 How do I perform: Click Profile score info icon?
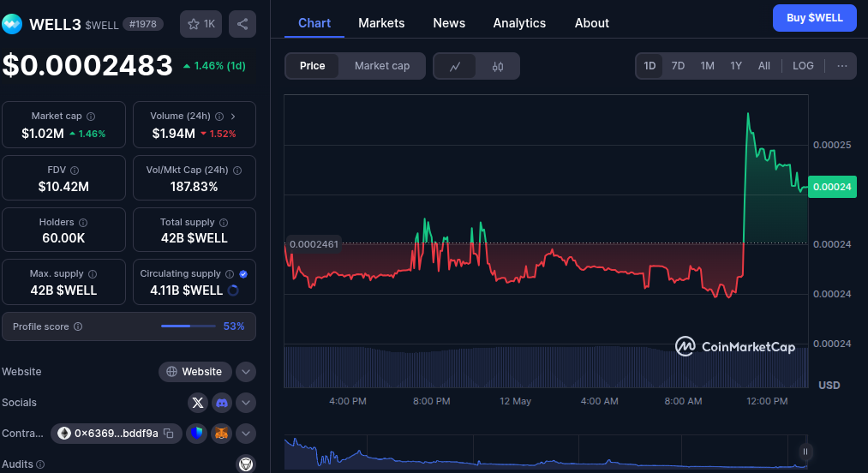78,326
